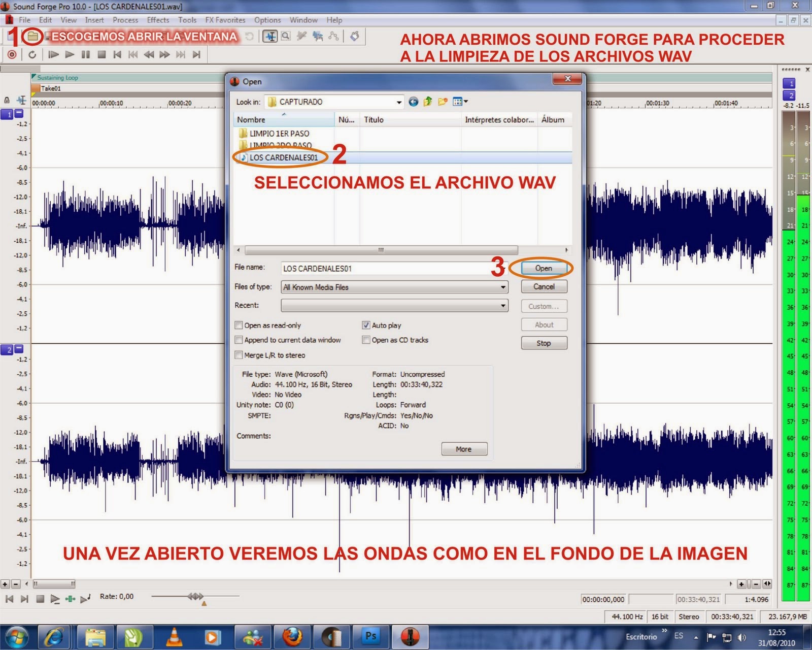This screenshot has height=650, width=812.
Task: Click the Stop button in the Open dialog
Action: tap(544, 343)
